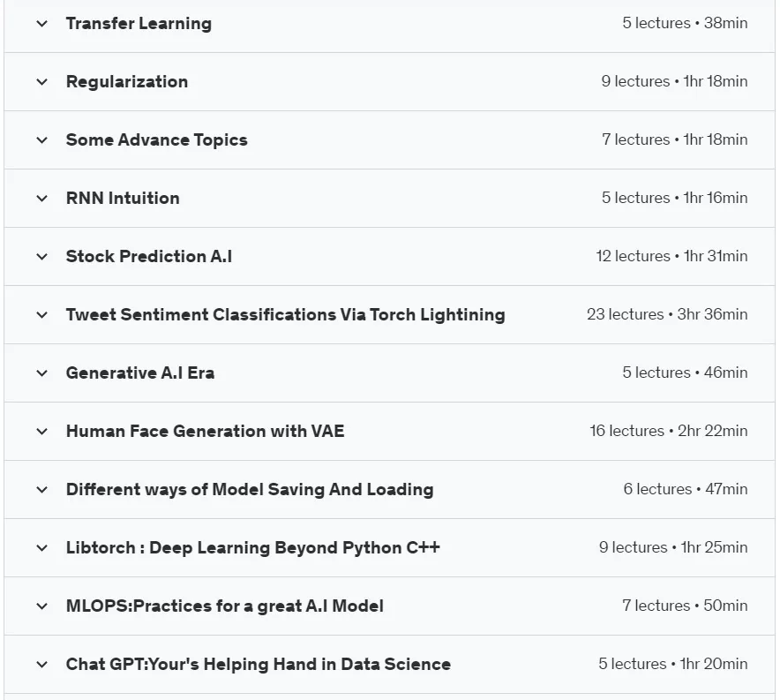Expand the Transfer Learning section chevron
Image resolution: width=780 pixels, height=700 pixels.
pyautogui.click(x=42, y=23)
